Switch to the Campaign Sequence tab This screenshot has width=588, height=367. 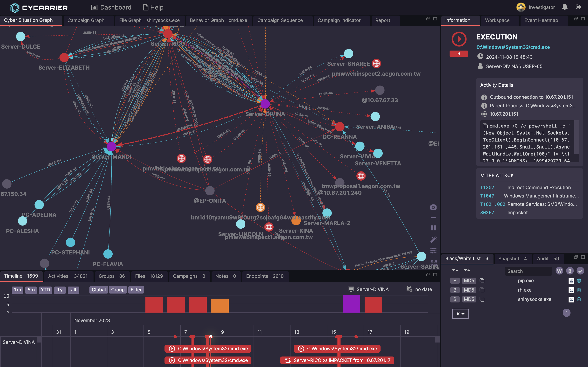[x=280, y=20]
